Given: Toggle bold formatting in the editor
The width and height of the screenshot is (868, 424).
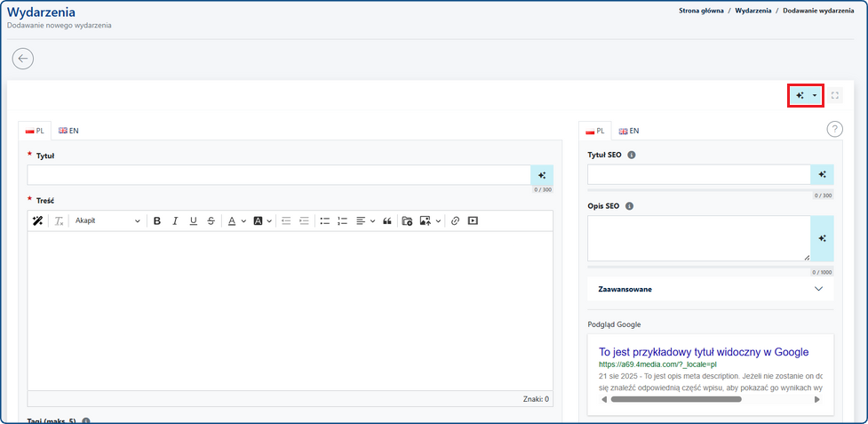Looking at the screenshot, I should click(157, 220).
